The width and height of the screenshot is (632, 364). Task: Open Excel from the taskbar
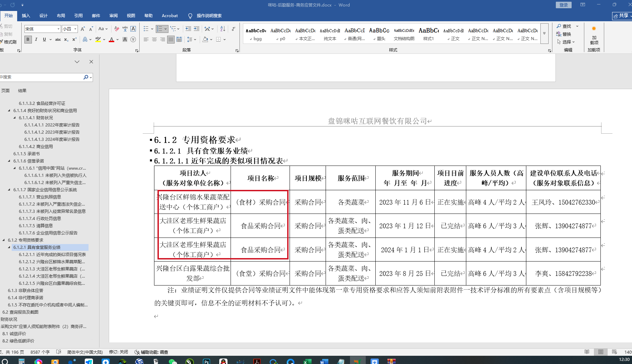click(x=307, y=361)
